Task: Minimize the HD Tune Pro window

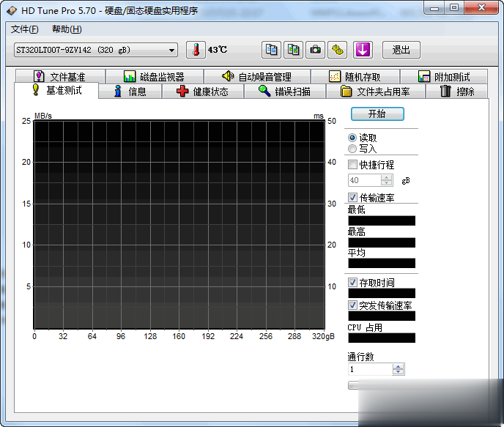Action: [434, 8]
